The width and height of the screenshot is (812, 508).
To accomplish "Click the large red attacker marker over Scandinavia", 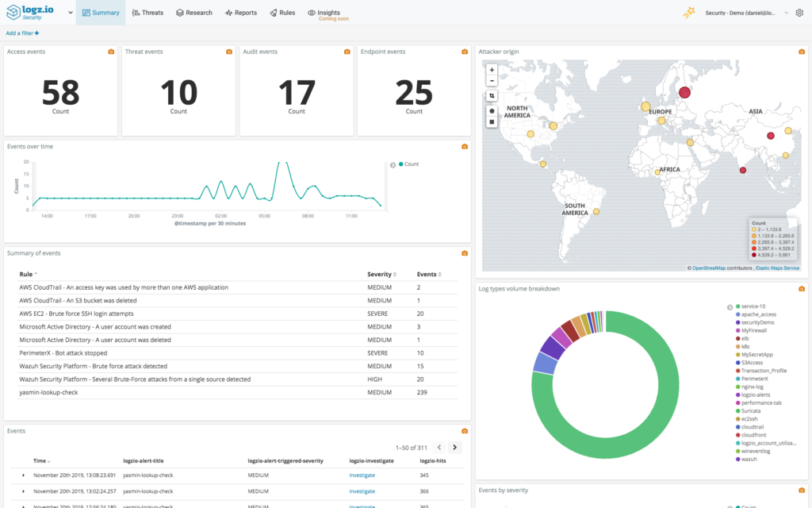I will tap(684, 92).
